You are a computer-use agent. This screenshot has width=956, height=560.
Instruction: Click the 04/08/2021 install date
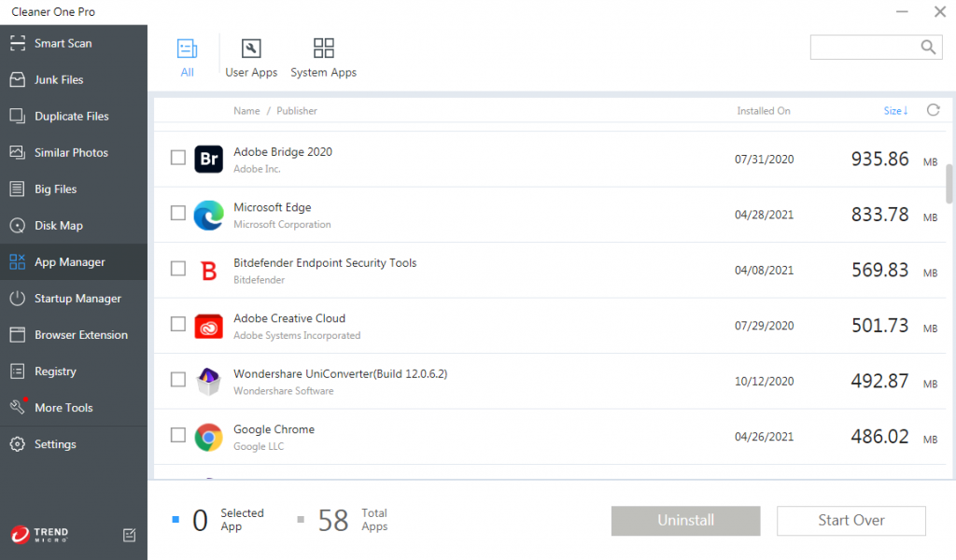click(x=764, y=270)
